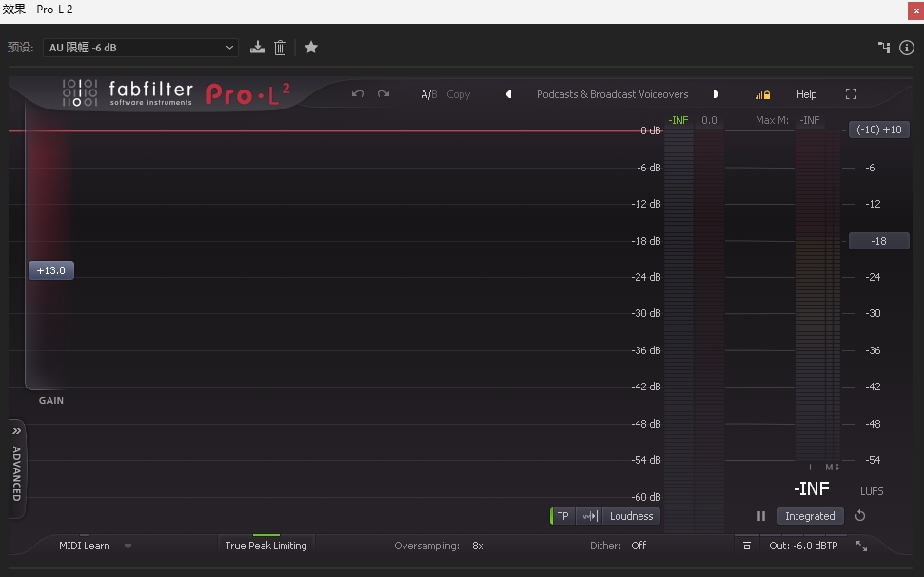Expand the Advanced panel chevrons
The width and height of the screenshot is (924, 577).
tap(16, 430)
